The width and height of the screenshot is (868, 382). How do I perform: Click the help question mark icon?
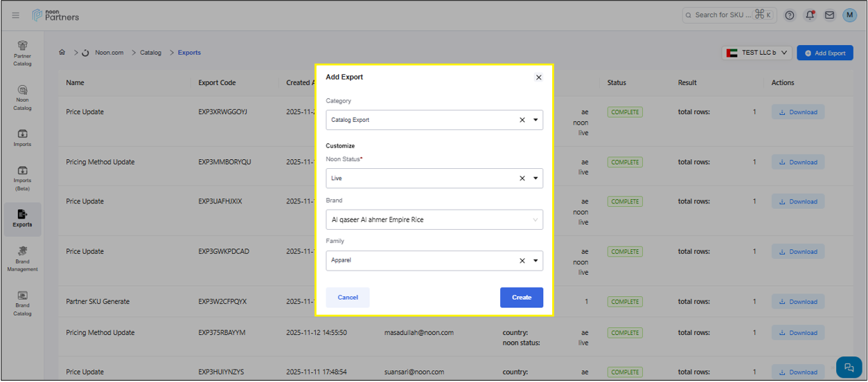(790, 15)
